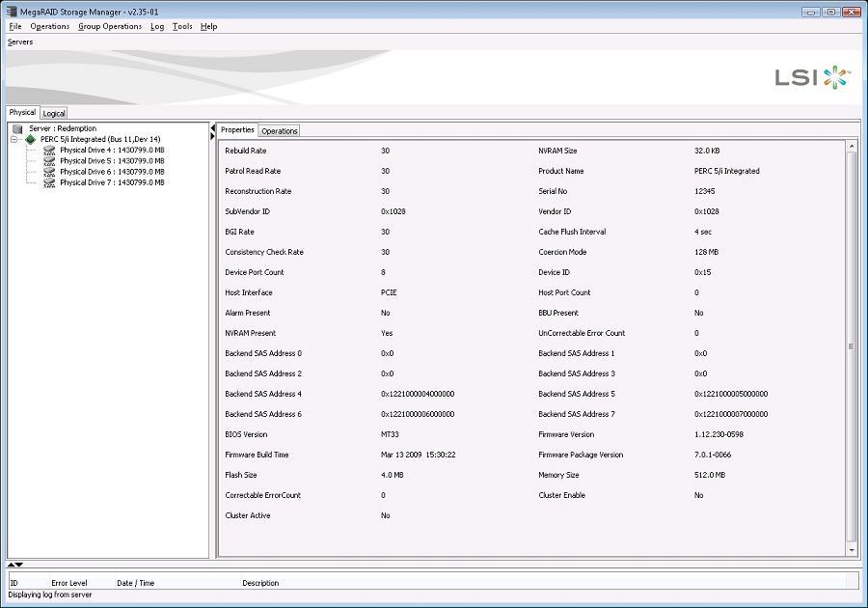Close the MegaRAID Storage Manager window
The width and height of the screenshot is (868, 608).
coord(852,12)
